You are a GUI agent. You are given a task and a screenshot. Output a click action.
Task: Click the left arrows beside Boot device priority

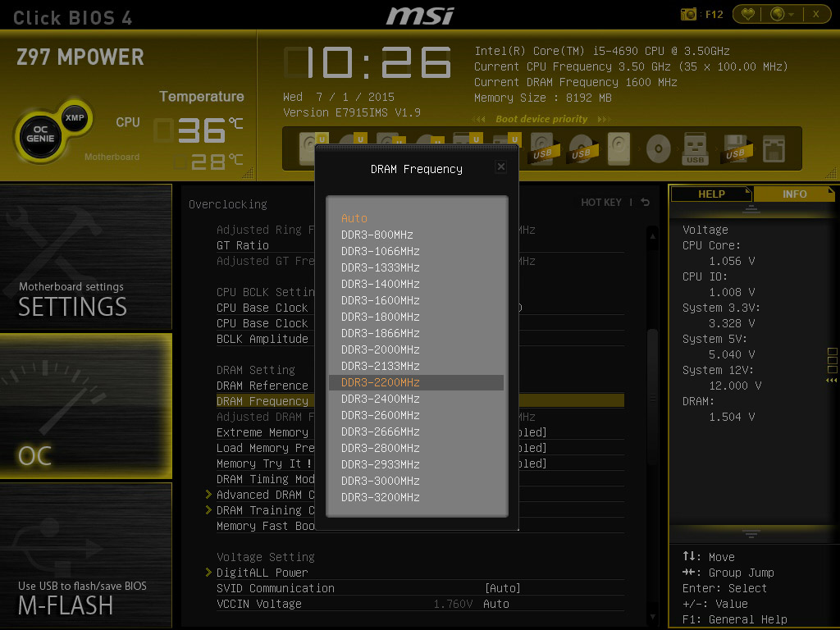coord(479,119)
